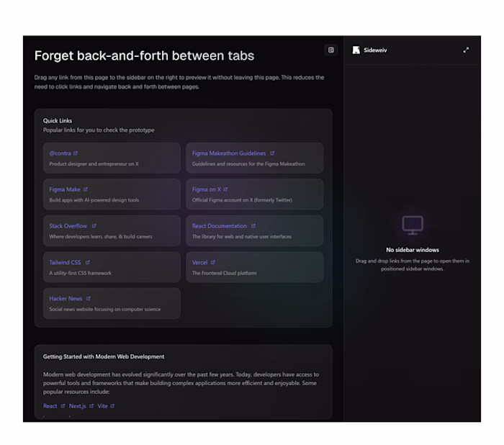The width and height of the screenshot is (504, 445).
Task: Click the Stack Overflow link title
Action: tap(68, 226)
